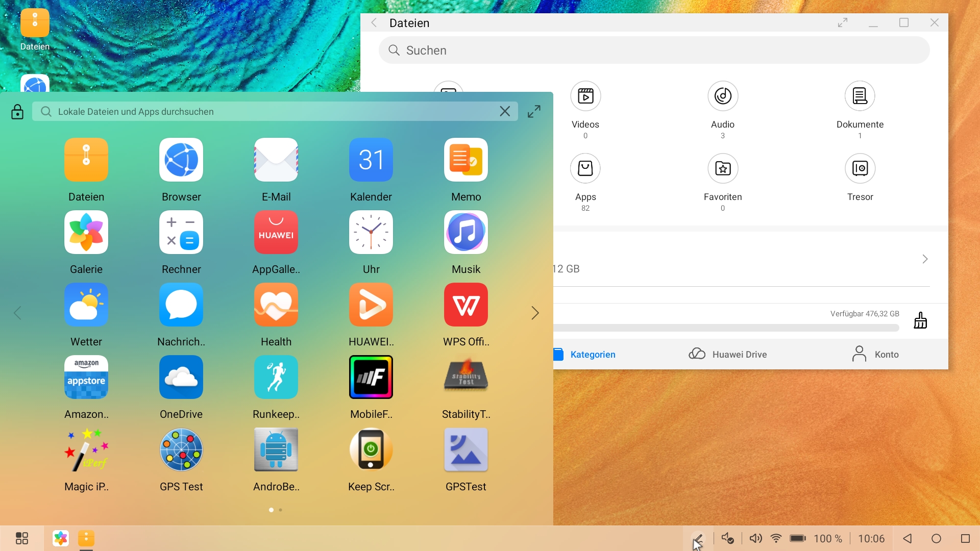Screen dimensions: 980x551
Task: Open the Konto tab
Action: pos(875,354)
